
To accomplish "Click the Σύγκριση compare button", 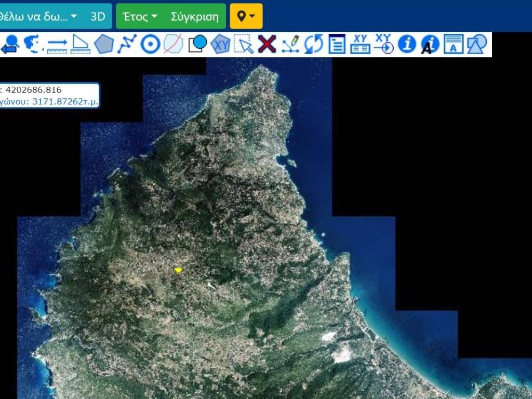I will coord(195,16).
